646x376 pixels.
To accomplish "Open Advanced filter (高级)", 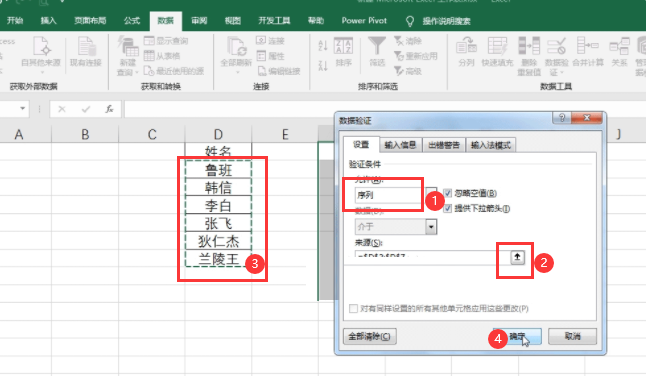I will coord(408,71).
